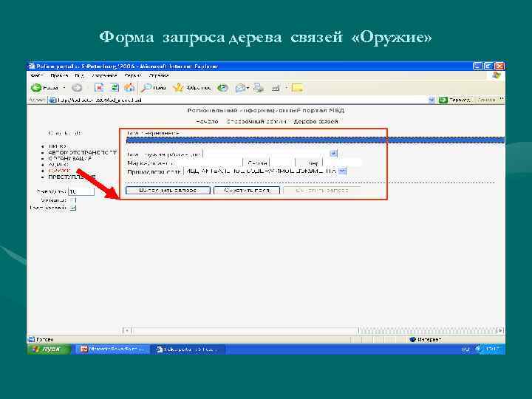532x399 pixels.
Task: Follow the Дерево связей link
Action: 316,121
